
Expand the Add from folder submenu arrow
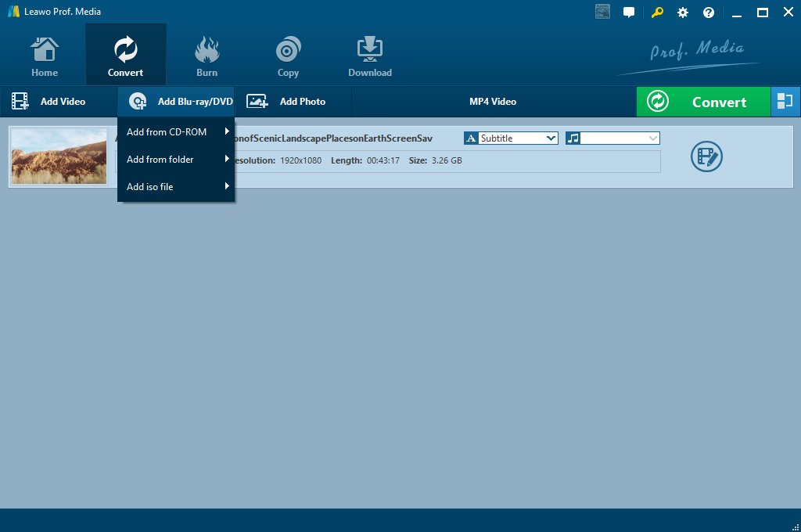pos(227,159)
